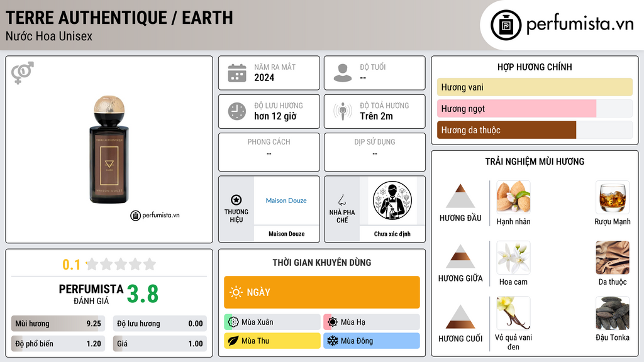Select the Mùa Hạ season bar
The image size is (644, 362).
coord(372,322)
